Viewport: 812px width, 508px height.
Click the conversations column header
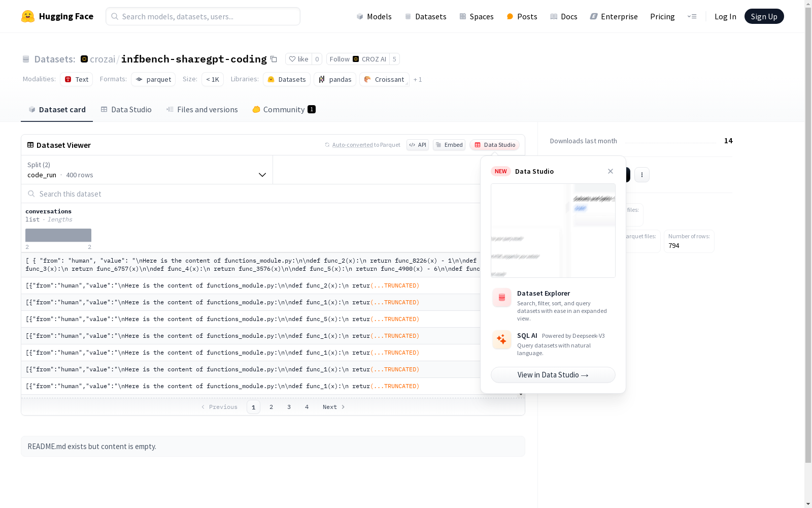(49, 211)
